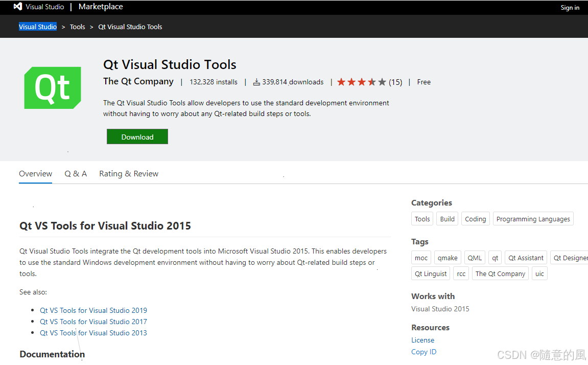Screen dimensions: 588x365
Task: Open the License resource link
Action: [x=422, y=340]
